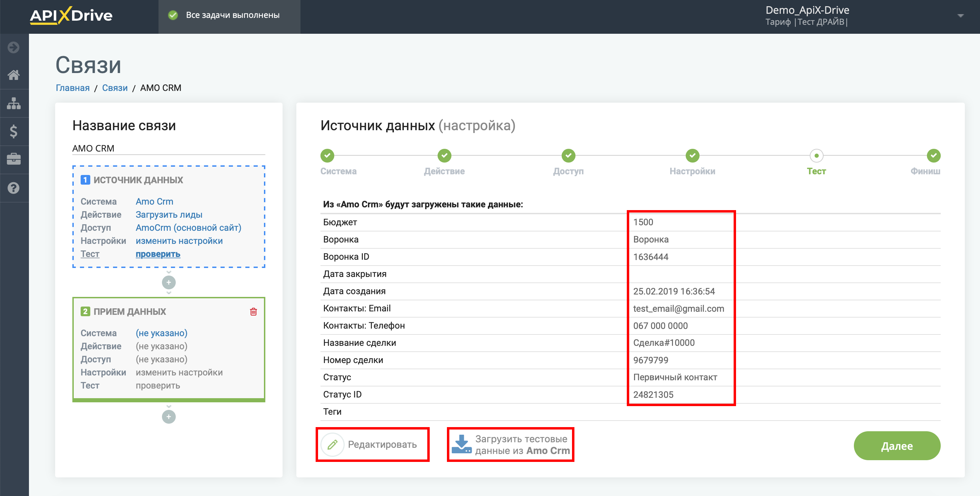Open the Главная breadcrumb link

click(x=73, y=88)
